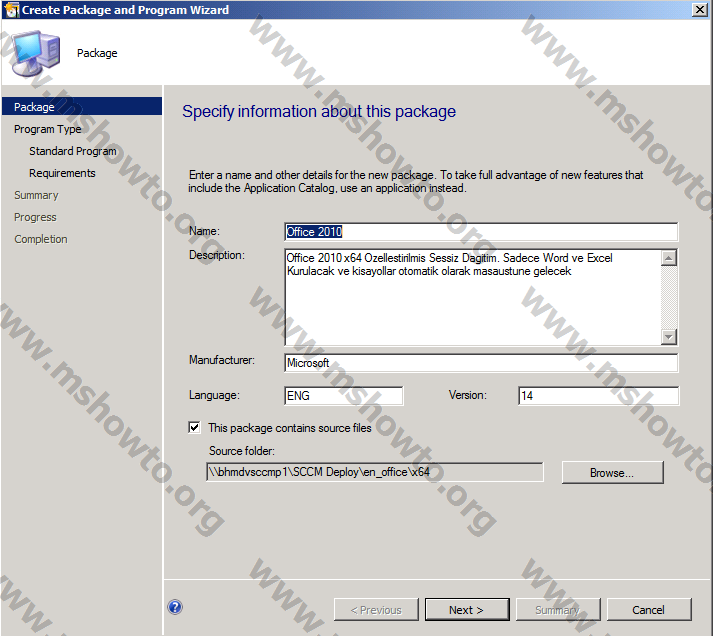713x636 pixels.
Task: Click the Previous button
Action: pyautogui.click(x=376, y=610)
